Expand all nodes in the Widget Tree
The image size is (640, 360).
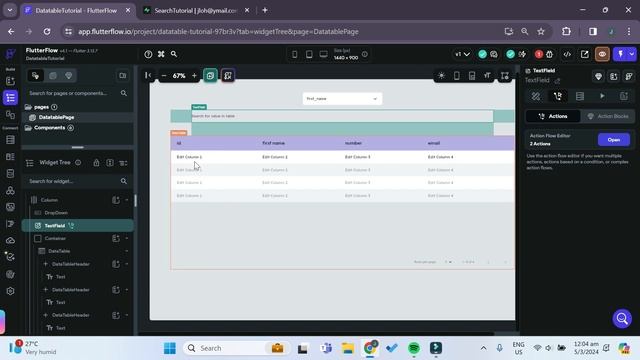[x=110, y=162]
